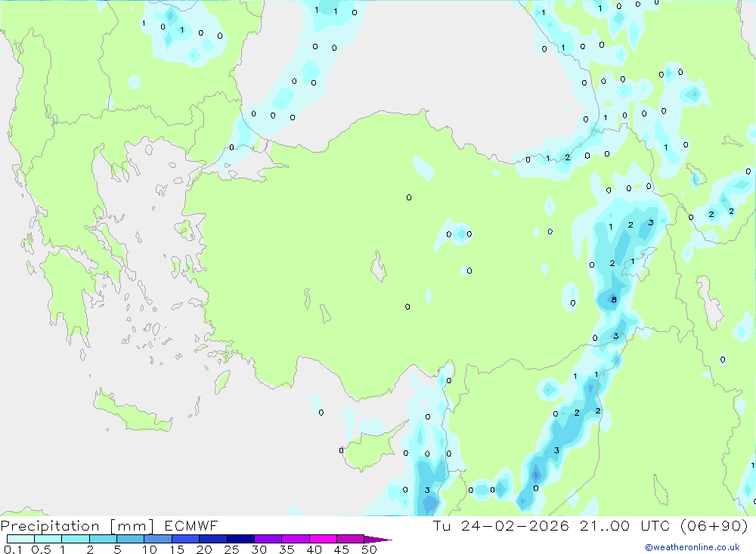
Task: Click the legend tick label "45"
Action: point(342,549)
